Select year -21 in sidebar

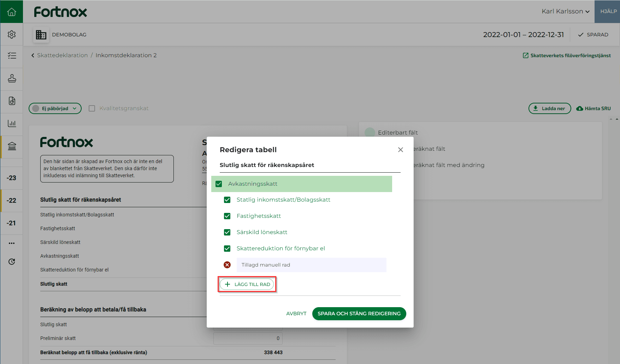pyautogui.click(x=11, y=223)
